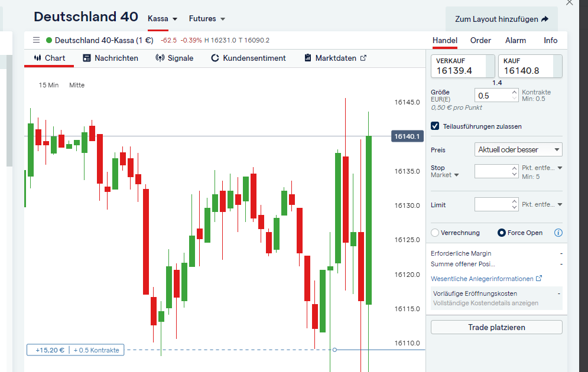588x372 pixels.
Task: Expand the Futures dropdown
Action: 207,19
